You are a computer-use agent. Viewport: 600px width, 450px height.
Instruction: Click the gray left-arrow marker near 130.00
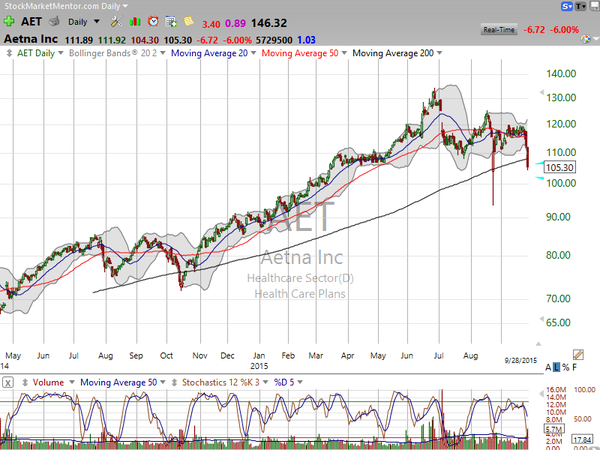tap(541, 92)
